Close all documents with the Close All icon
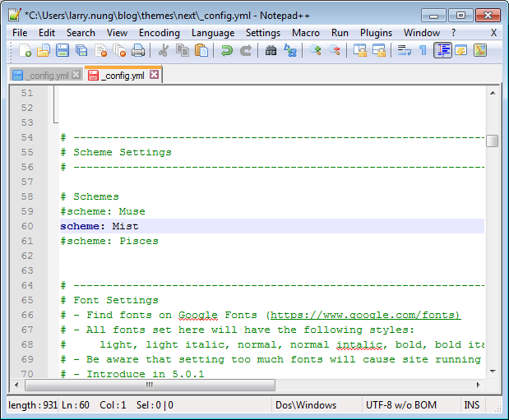The height and width of the screenshot is (420, 509). coord(119,51)
